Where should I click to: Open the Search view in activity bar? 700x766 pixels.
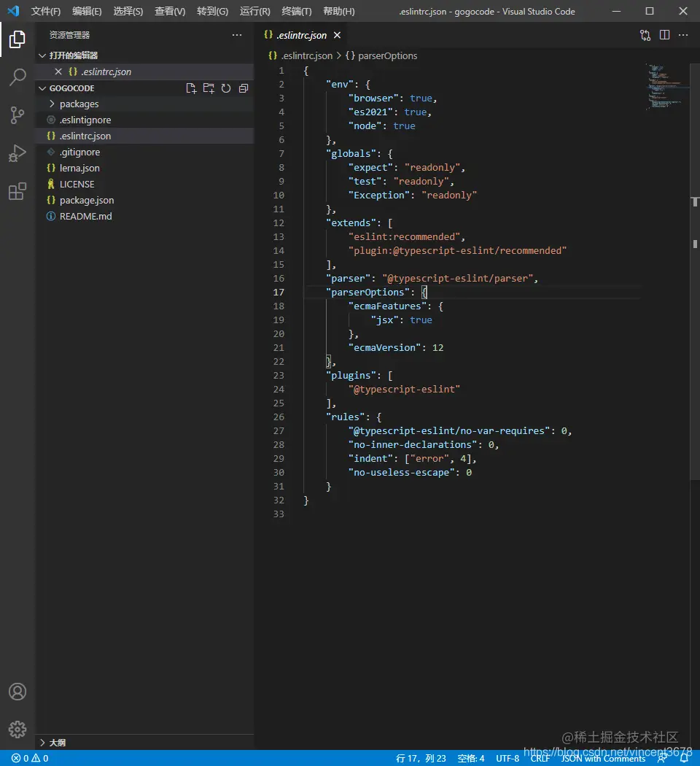coord(17,77)
